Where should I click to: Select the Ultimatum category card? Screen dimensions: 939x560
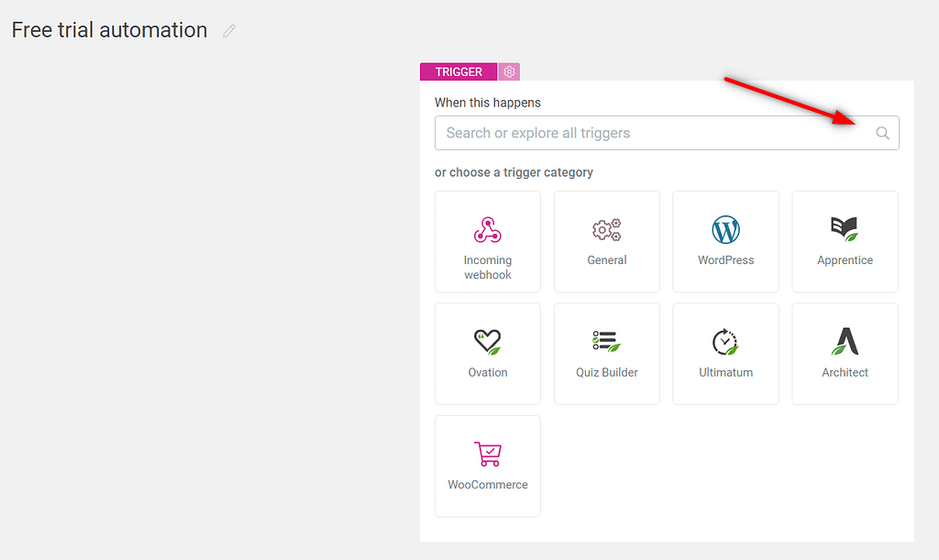[726, 354]
